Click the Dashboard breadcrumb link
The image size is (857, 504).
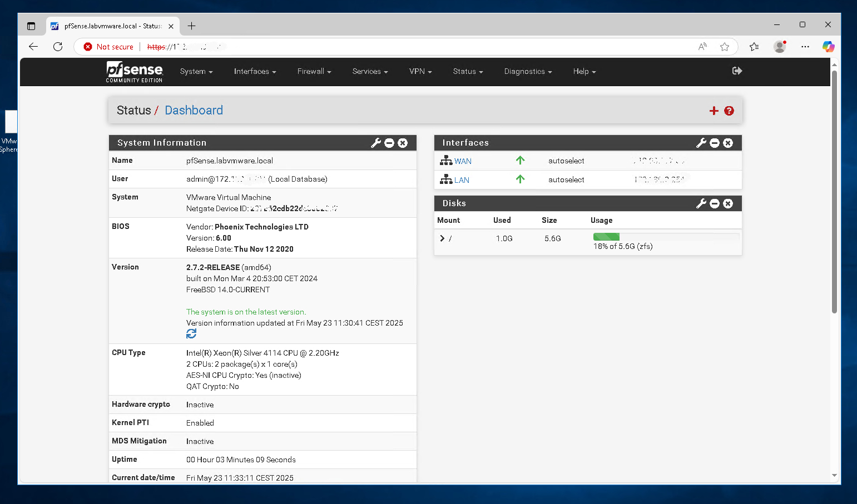194,110
